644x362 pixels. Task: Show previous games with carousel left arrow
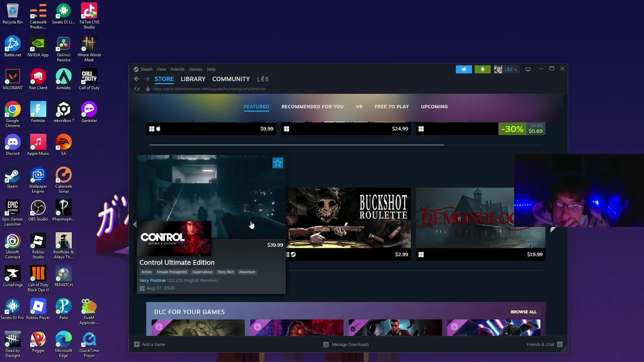click(x=135, y=224)
